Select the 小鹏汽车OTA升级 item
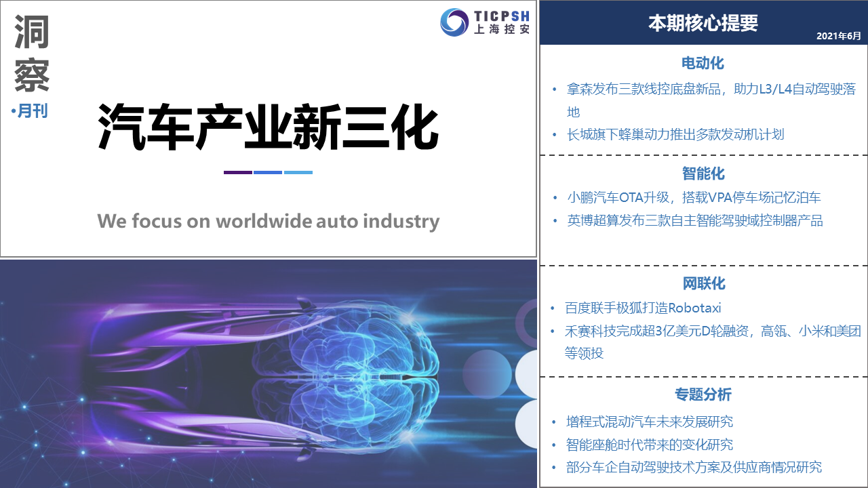The width and height of the screenshot is (868, 488). [694, 198]
